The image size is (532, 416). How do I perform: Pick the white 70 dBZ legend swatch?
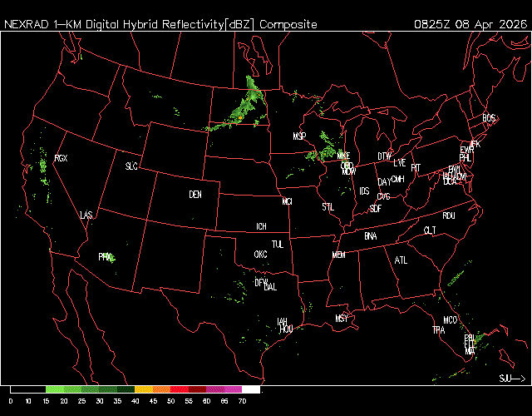(251, 389)
